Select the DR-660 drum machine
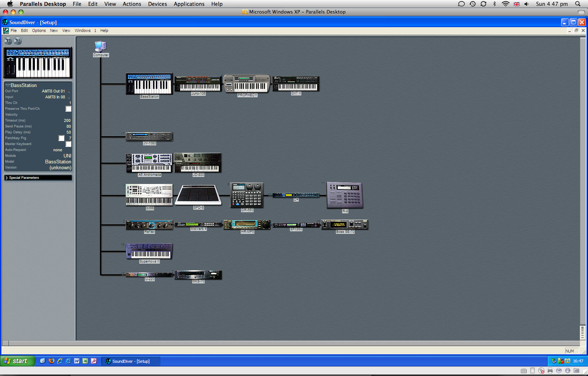 pos(247,195)
